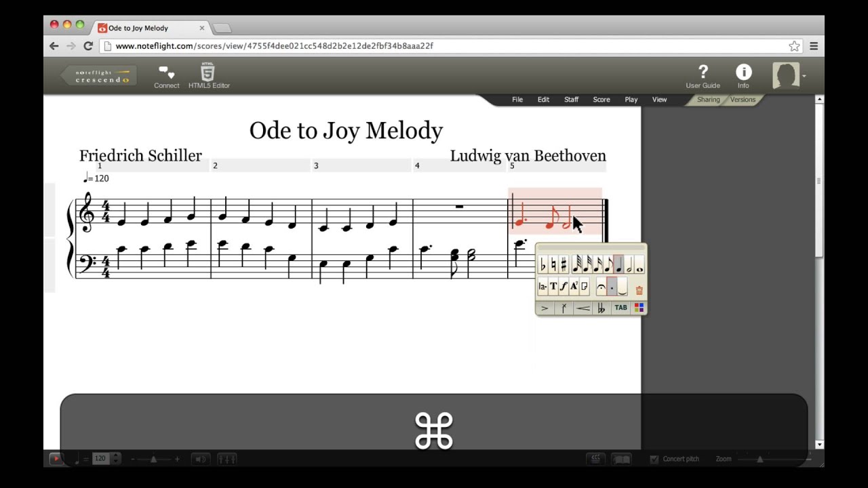The height and width of the screenshot is (488, 868).
Task: Open the Chrome menu
Action: [814, 46]
